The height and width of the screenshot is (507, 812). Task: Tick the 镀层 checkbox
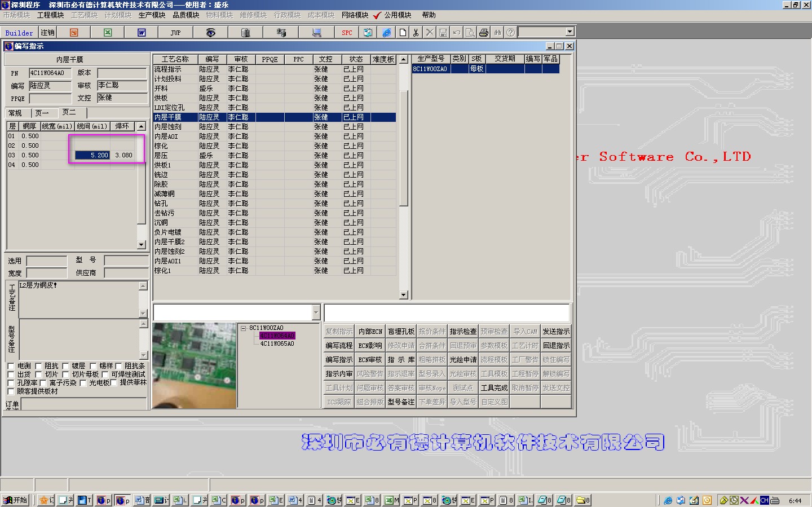[x=65, y=366]
